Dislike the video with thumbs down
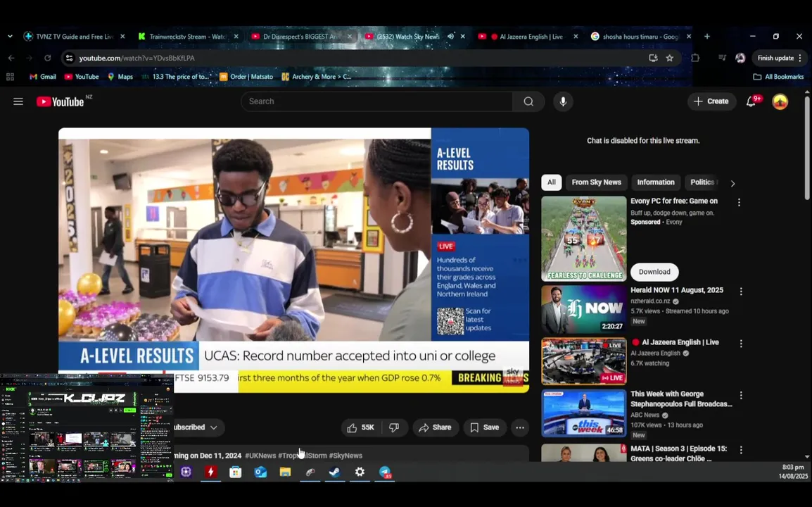 (x=394, y=427)
